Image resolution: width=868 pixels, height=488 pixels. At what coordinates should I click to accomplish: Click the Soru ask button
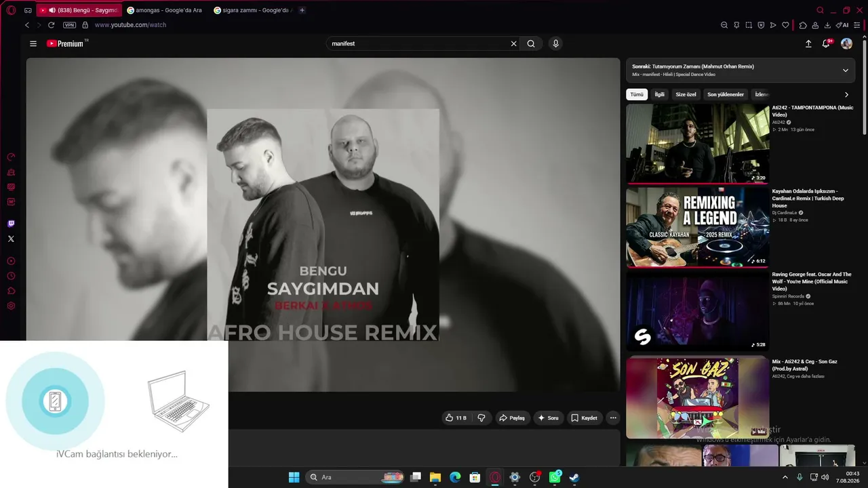[x=548, y=418]
